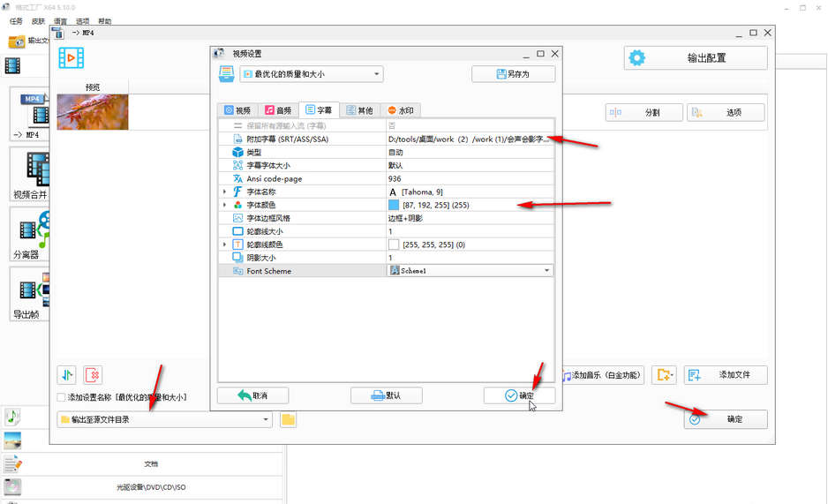
Task: Select the 分离器 splitter tool
Action: [30, 234]
